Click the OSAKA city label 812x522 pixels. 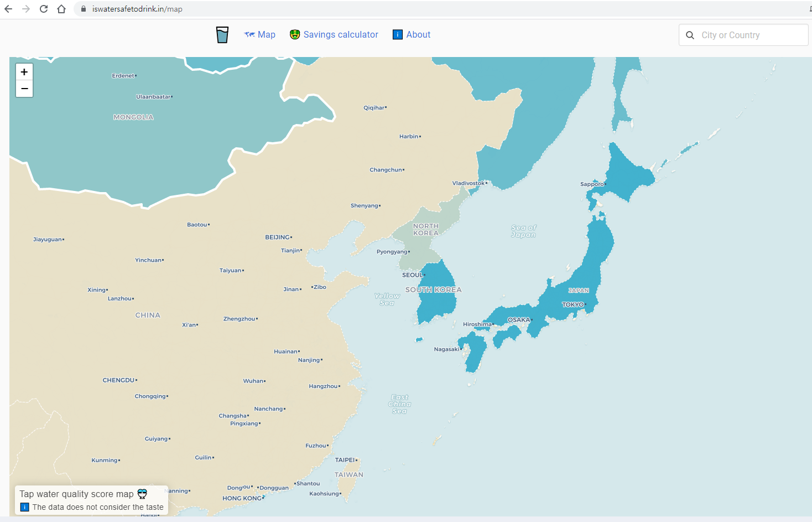tap(519, 319)
